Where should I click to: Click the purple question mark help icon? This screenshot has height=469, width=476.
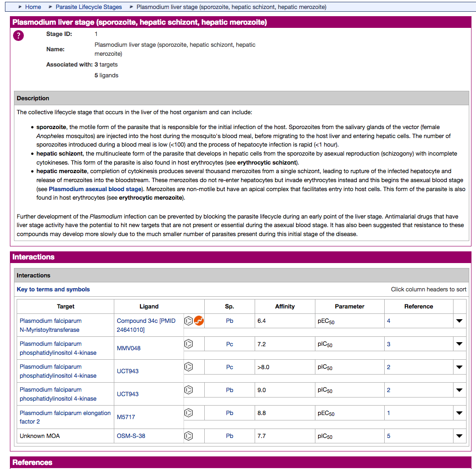(18, 36)
